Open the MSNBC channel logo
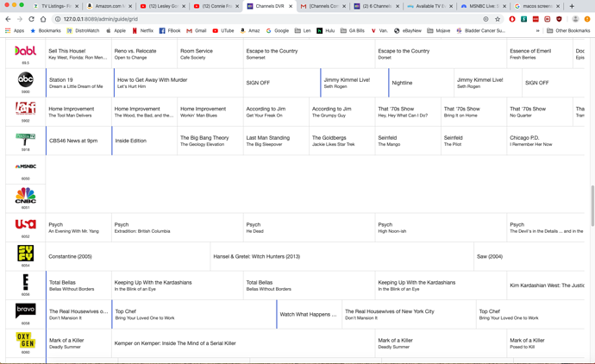Screen dimensions: 595x364 25,166
